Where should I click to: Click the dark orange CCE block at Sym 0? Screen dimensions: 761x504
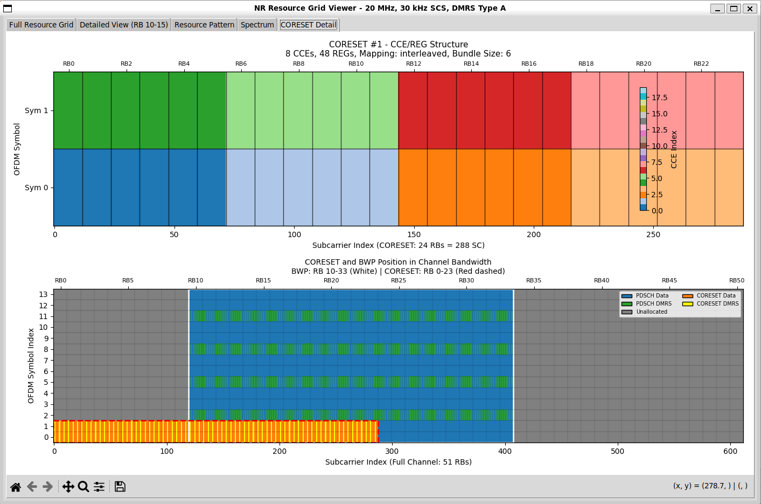pyautogui.click(x=484, y=187)
